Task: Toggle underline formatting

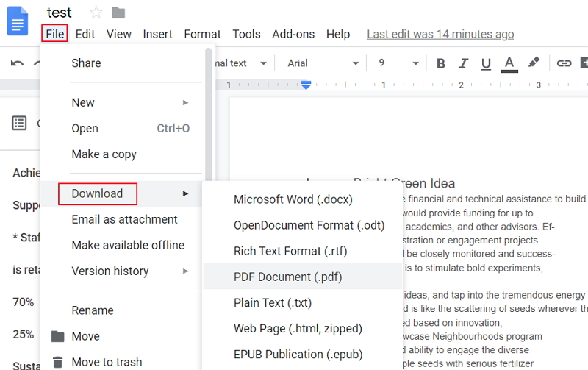Action: click(486, 63)
